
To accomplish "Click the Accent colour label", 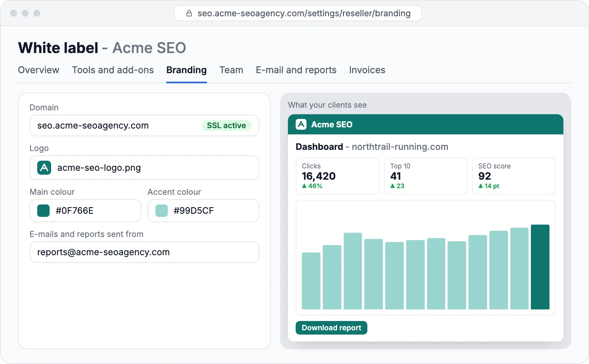I will (174, 192).
